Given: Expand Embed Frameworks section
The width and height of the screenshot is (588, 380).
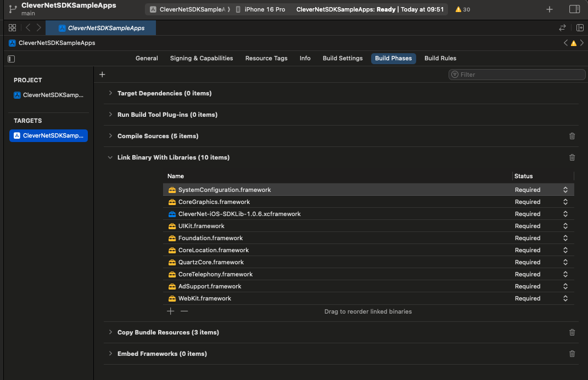Looking at the screenshot, I should coord(110,353).
